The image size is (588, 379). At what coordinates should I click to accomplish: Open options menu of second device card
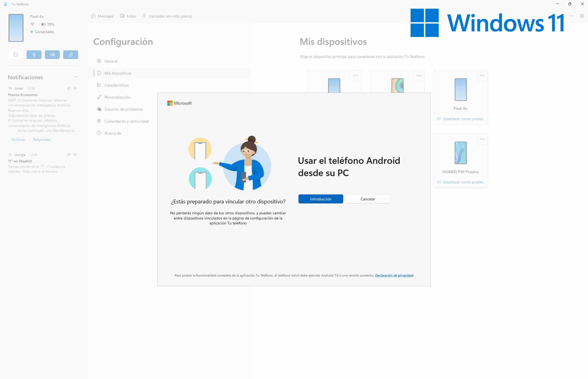click(419, 76)
